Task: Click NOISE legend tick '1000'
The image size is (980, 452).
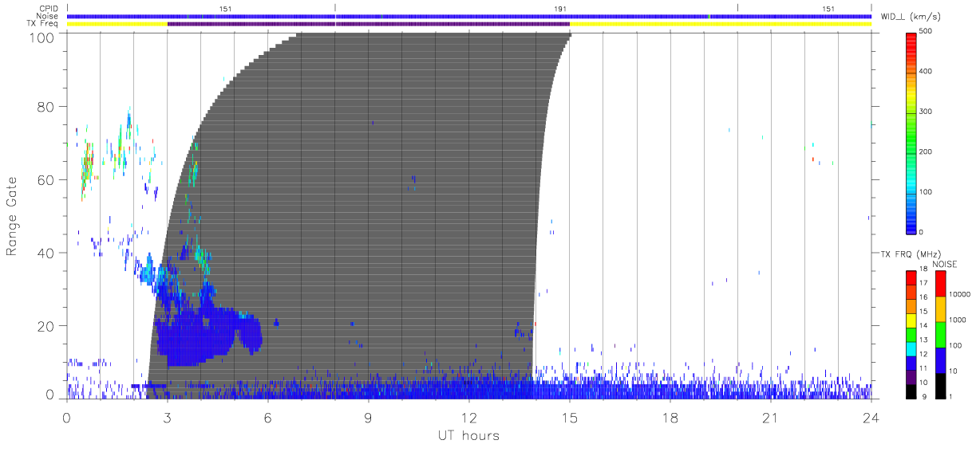Action: tap(957, 320)
